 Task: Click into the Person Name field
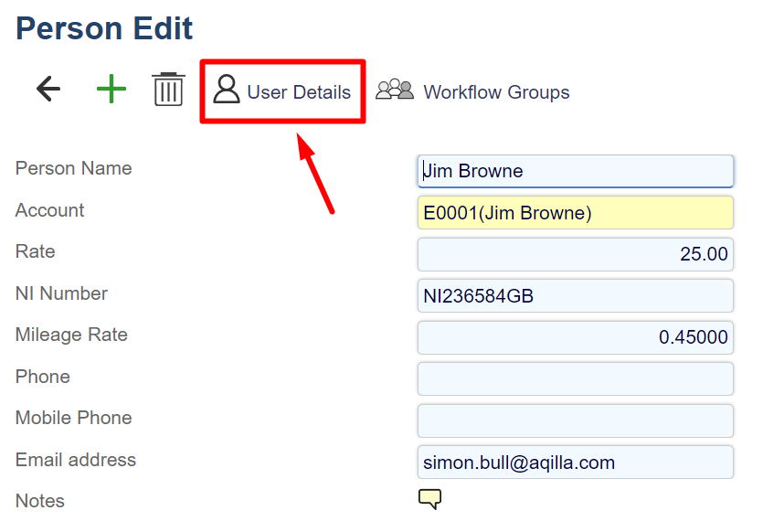pos(575,171)
